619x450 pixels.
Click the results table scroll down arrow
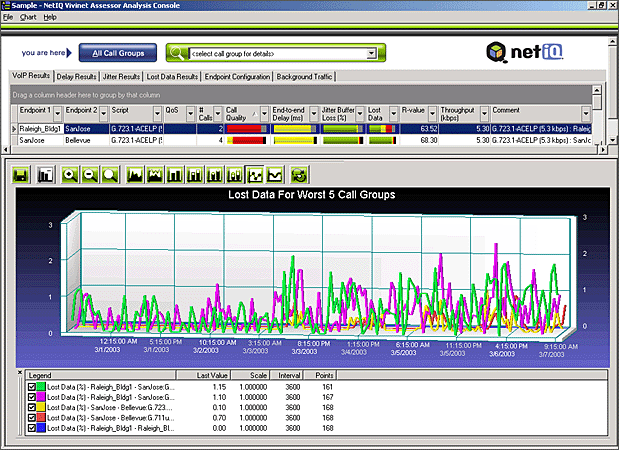click(x=612, y=140)
